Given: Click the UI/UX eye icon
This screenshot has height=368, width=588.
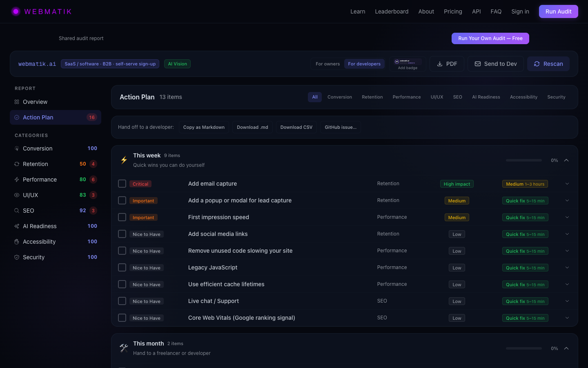Looking at the screenshot, I should [17, 195].
